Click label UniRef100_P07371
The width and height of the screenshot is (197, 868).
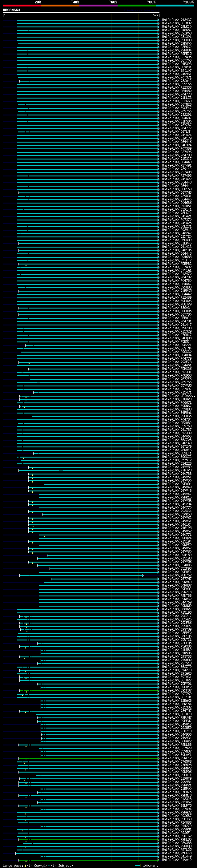177,78
